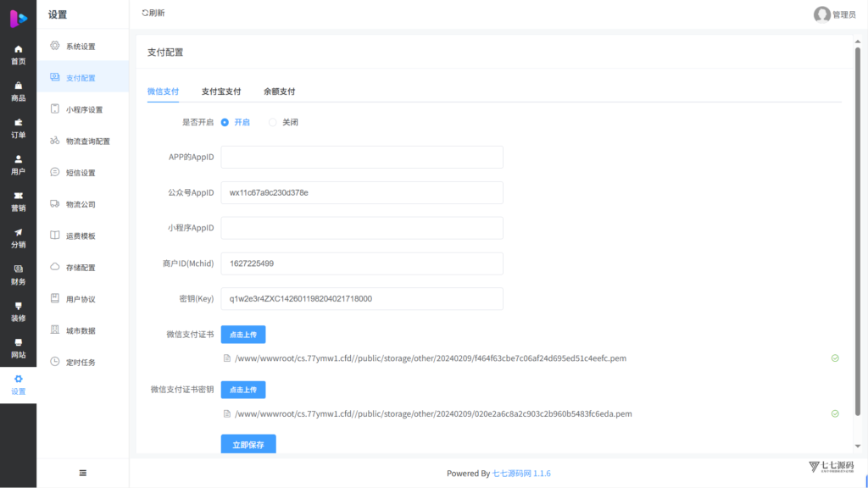Viewport: 868px width, 488px height.
Task: Focus the 密钥(Key) input field
Action: pos(362,299)
